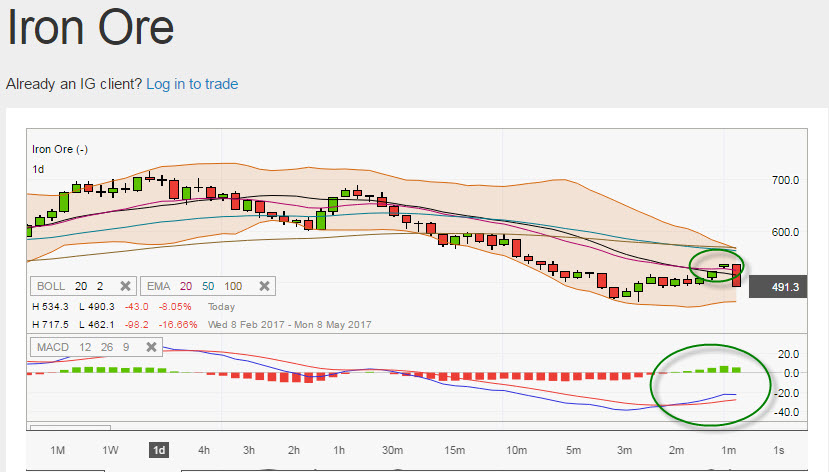Click the EMA 50 period value
Image resolution: width=829 pixels, height=472 pixels.
pyautogui.click(x=208, y=286)
